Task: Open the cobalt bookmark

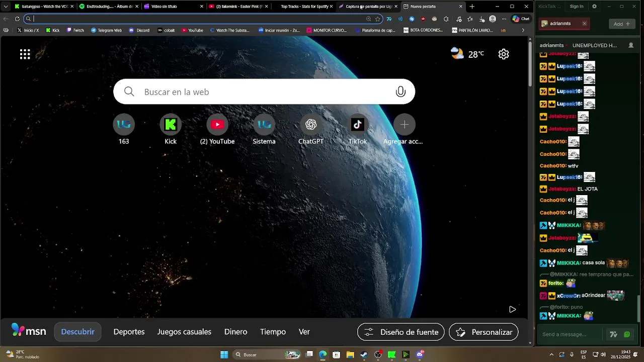Action: [x=166, y=30]
